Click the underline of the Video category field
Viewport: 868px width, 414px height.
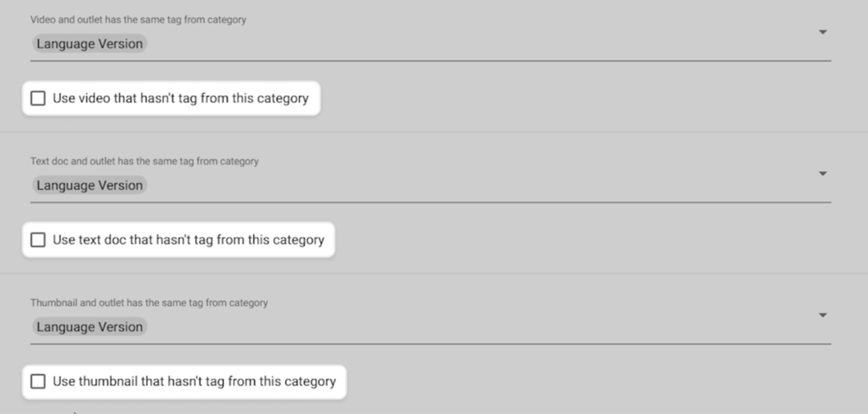430,60
